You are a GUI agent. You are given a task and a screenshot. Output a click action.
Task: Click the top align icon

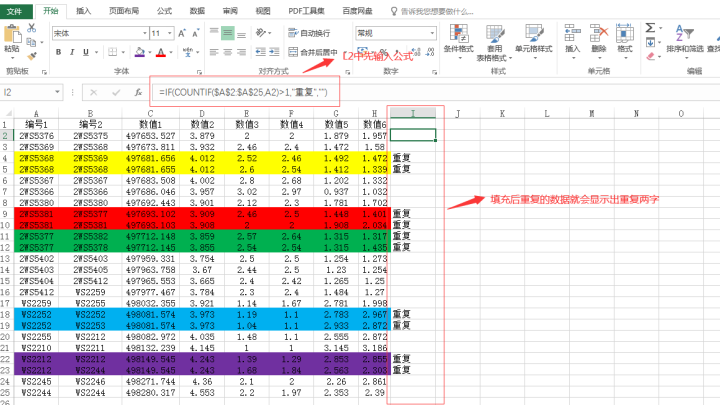click(x=214, y=33)
